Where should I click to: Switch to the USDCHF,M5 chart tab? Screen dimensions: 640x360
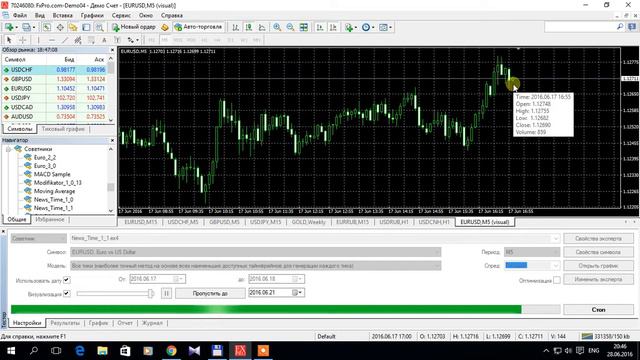183,222
